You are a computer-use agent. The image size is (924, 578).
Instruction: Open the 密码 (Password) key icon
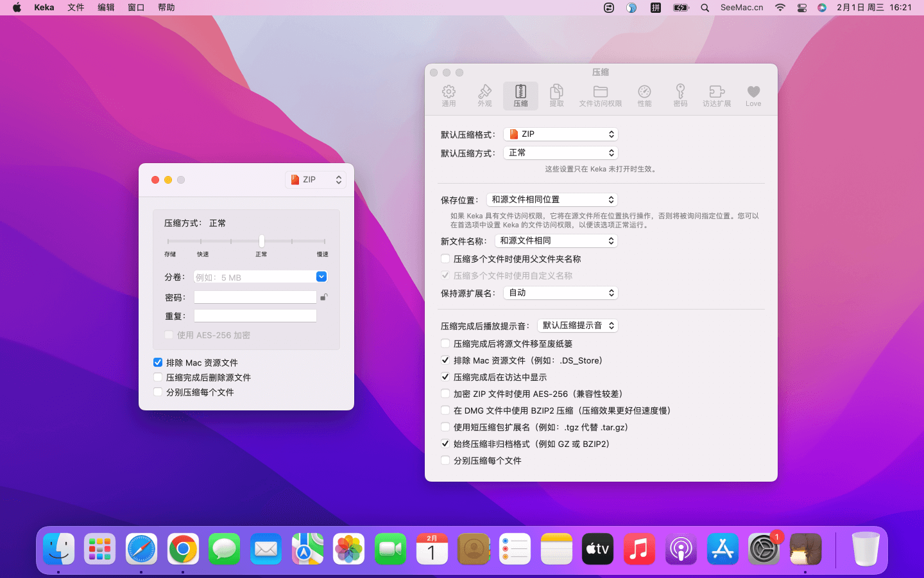[680, 95]
